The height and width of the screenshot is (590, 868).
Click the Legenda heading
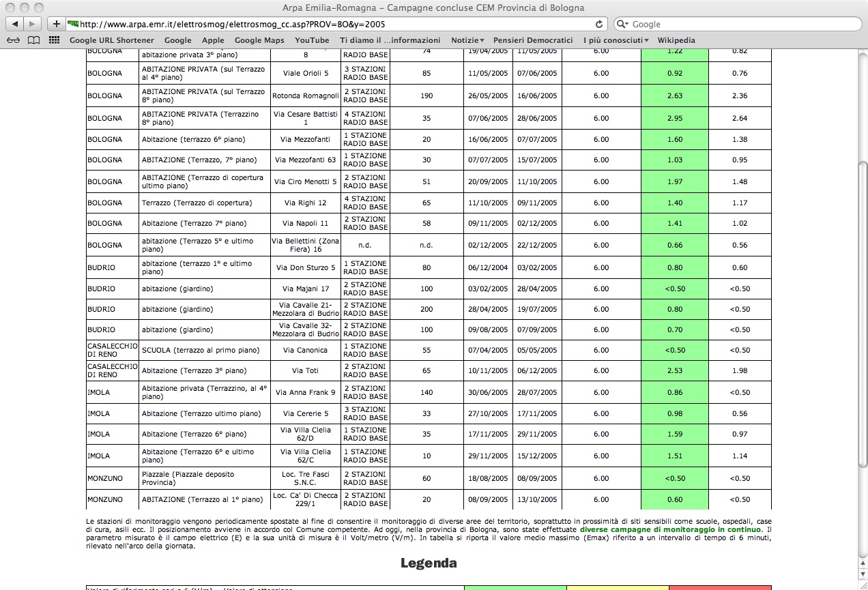point(429,563)
